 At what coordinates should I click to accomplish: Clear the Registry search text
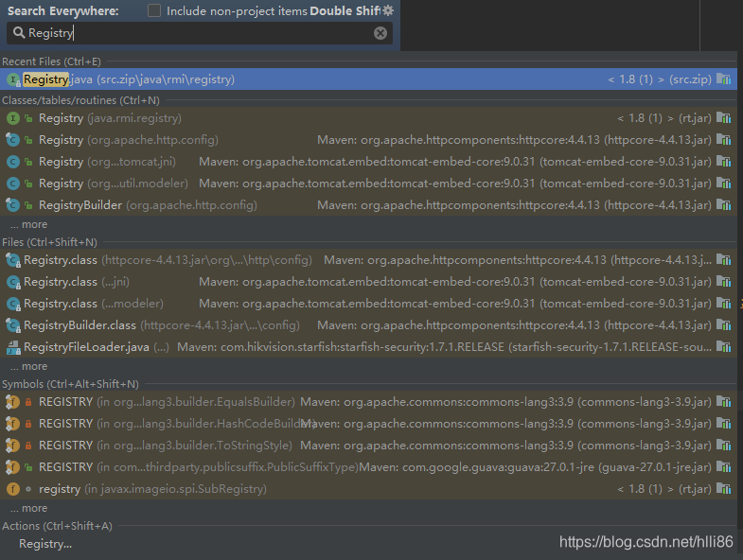(380, 33)
